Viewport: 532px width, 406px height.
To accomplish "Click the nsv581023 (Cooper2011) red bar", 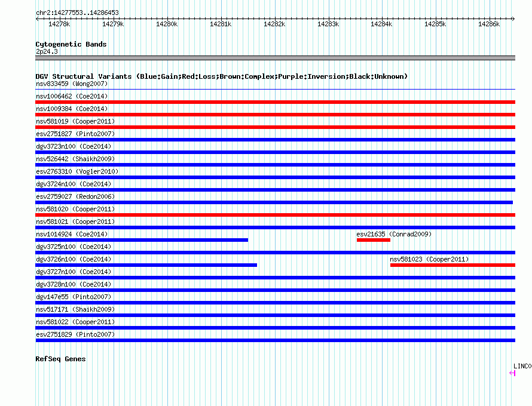I will click(452, 265).
